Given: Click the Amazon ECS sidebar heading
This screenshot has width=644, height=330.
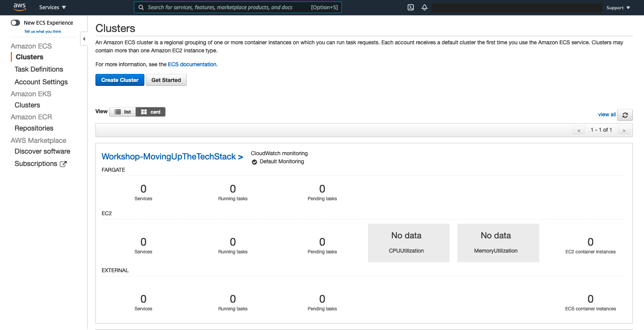Looking at the screenshot, I should [x=31, y=46].
